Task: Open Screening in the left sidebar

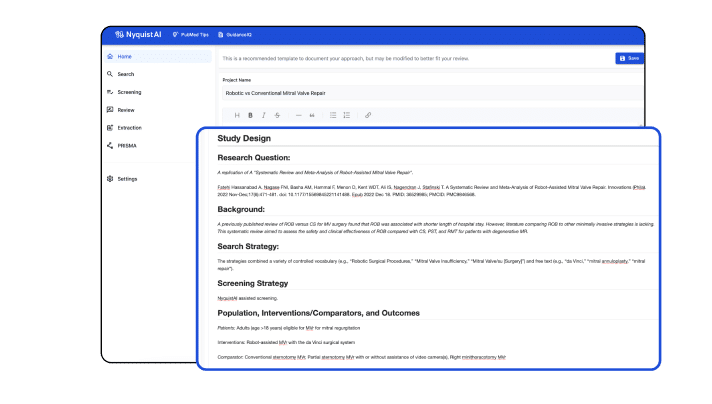Action: click(x=129, y=92)
